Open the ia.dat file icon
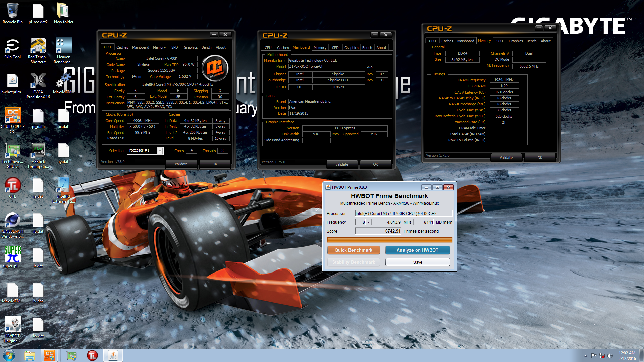 click(x=38, y=188)
